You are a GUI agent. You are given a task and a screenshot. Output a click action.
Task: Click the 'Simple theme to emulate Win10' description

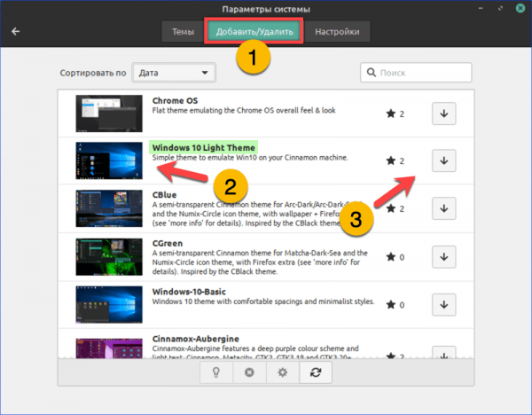tap(250, 158)
